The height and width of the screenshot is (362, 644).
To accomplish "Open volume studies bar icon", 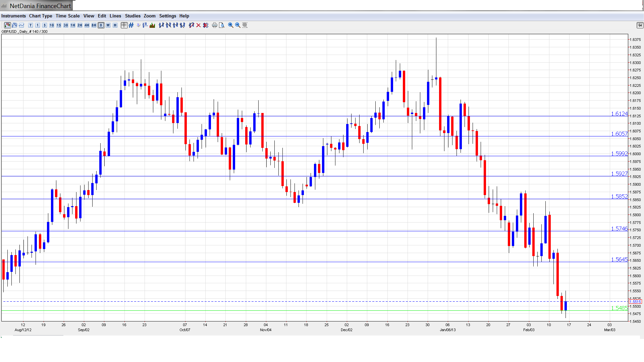I will click(x=152, y=25).
